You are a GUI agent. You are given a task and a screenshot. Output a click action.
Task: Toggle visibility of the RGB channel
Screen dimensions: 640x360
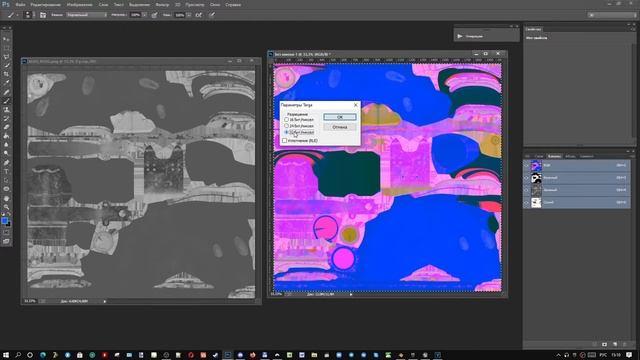click(527, 165)
